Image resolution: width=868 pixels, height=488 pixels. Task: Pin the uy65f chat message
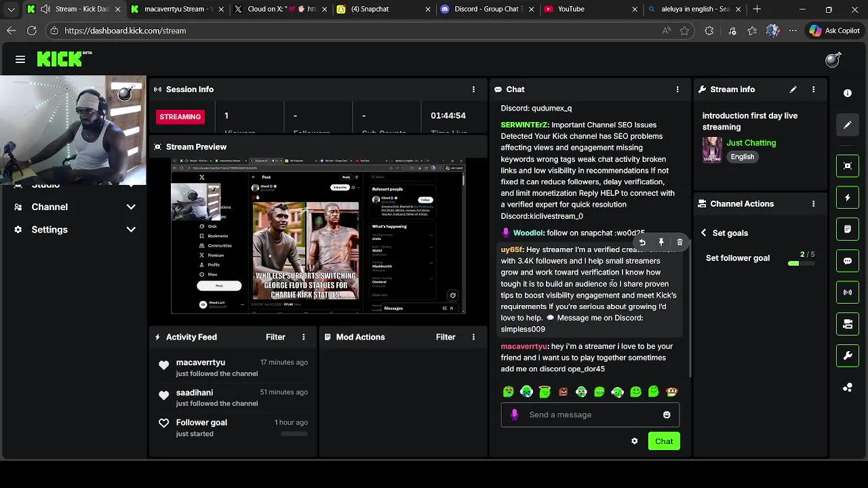(661, 242)
